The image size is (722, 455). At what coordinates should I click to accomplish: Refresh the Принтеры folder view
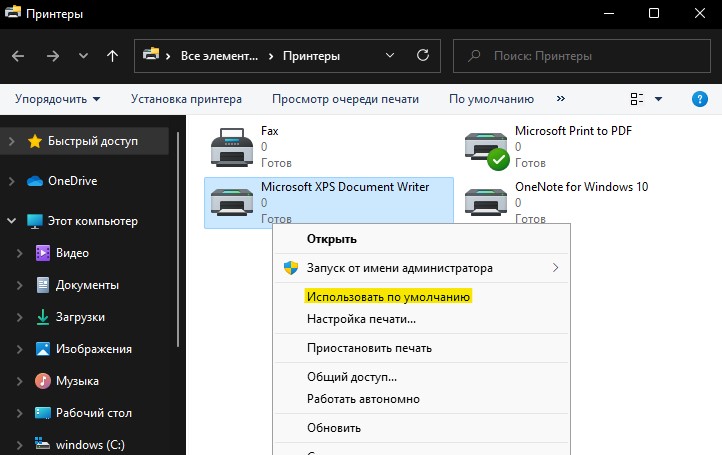(x=423, y=55)
